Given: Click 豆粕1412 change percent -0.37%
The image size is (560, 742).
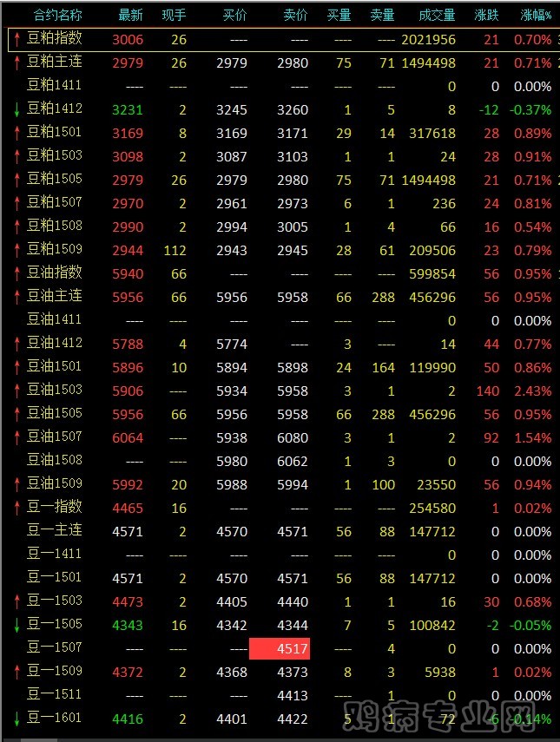Looking at the screenshot, I should 530,110.
